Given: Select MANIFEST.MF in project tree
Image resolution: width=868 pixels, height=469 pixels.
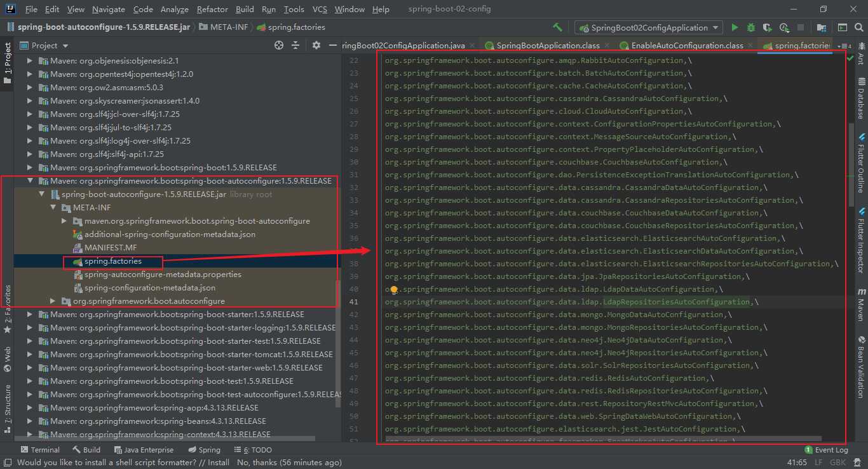Looking at the screenshot, I should pos(111,248).
